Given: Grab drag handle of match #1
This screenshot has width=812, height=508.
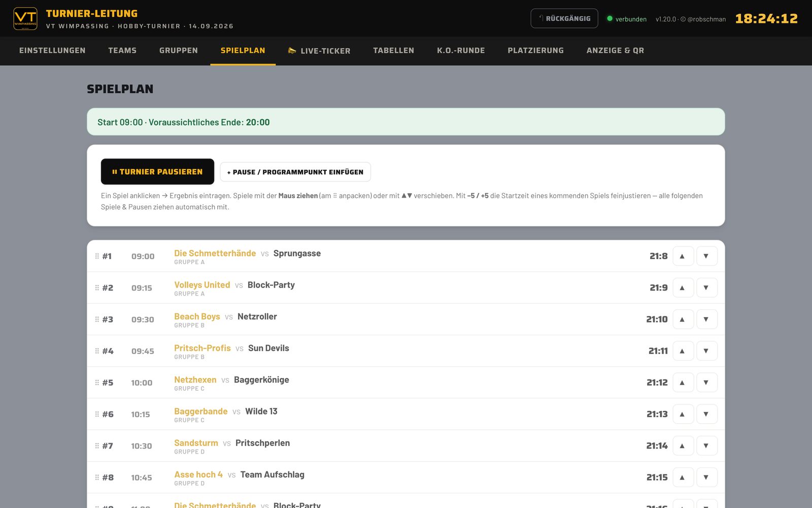Looking at the screenshot, I should pyautogui.click(x=97, y=256).
